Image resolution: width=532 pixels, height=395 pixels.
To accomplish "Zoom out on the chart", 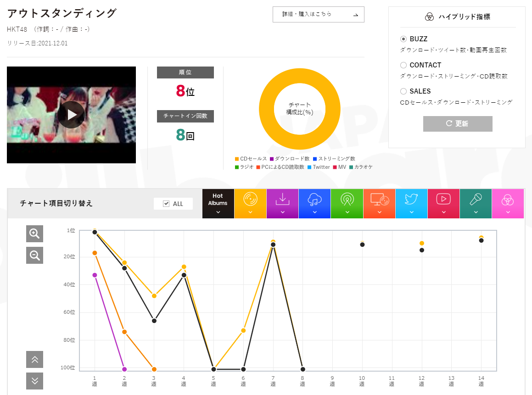I will click(x=34, y=256).
